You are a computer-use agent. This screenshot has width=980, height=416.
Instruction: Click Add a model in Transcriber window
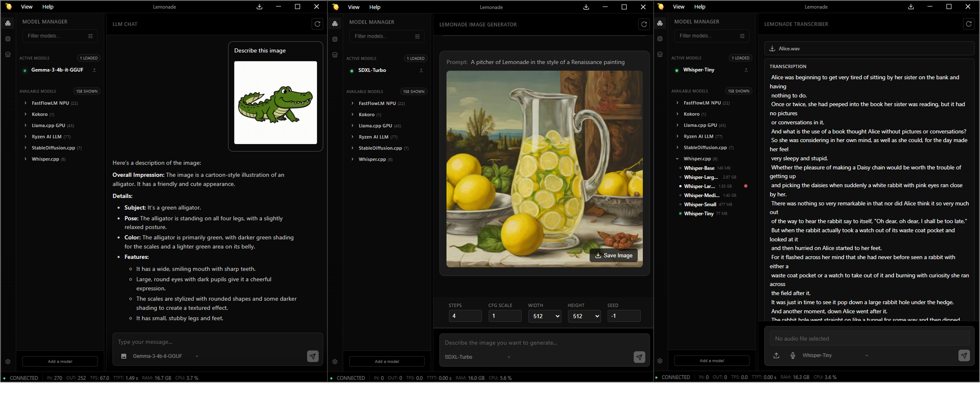point(712,361)
